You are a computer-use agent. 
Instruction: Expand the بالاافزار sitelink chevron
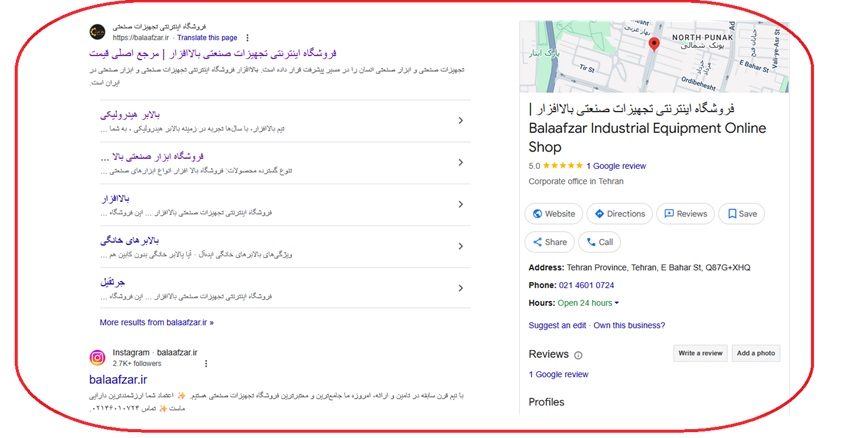[x=460, y=204]
